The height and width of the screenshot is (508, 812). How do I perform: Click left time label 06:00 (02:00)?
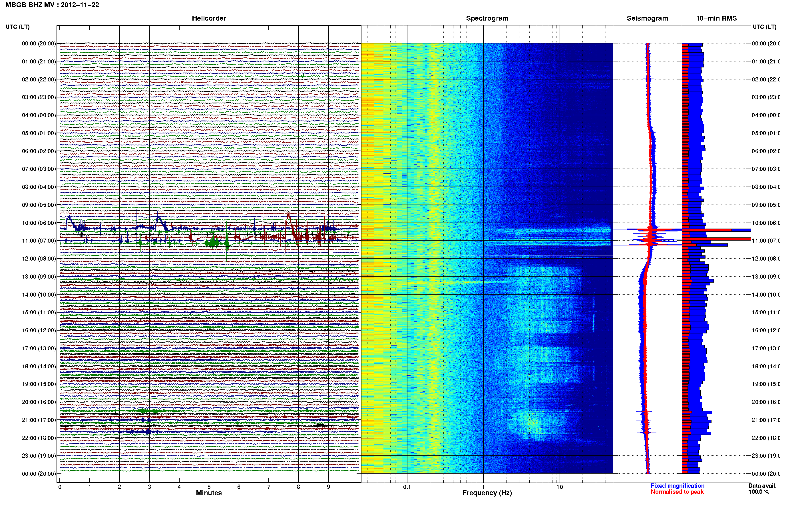pos(39,151)
